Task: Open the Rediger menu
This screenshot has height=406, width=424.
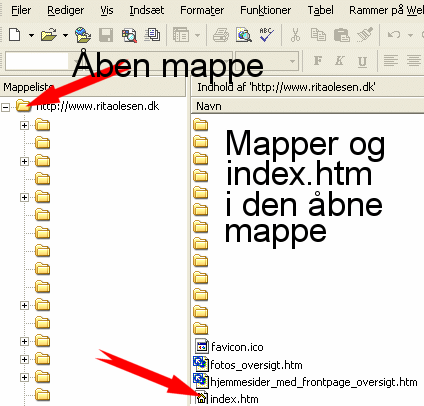Action: tap(65, 10)
